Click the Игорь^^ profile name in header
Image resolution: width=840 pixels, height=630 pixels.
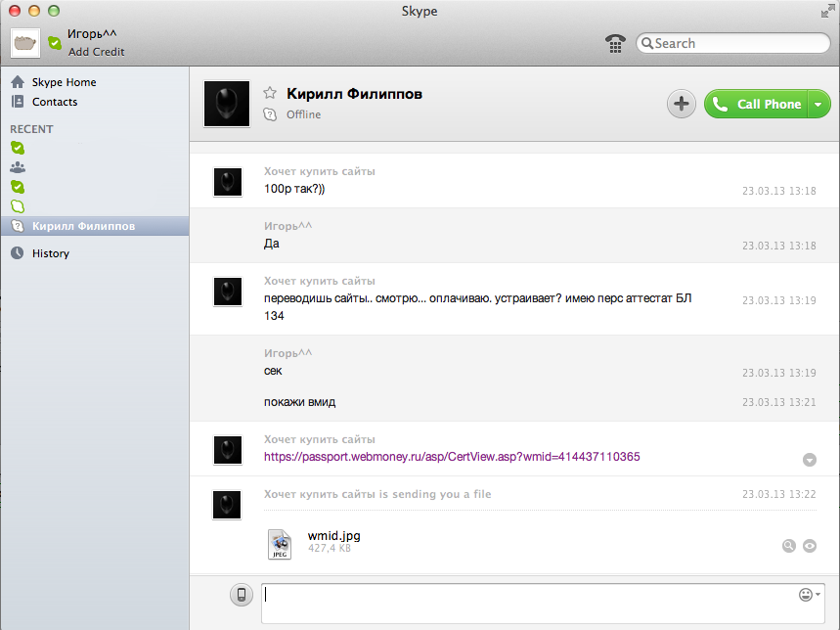[92, 33]
